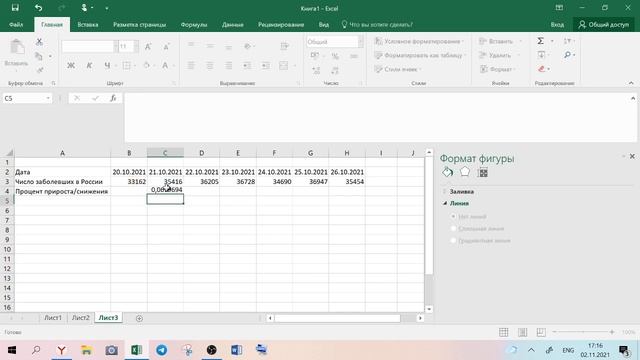Open Fill and Line paint bucket tab
640x360 pixels.
pyautogui.click(x=447, y=172)
